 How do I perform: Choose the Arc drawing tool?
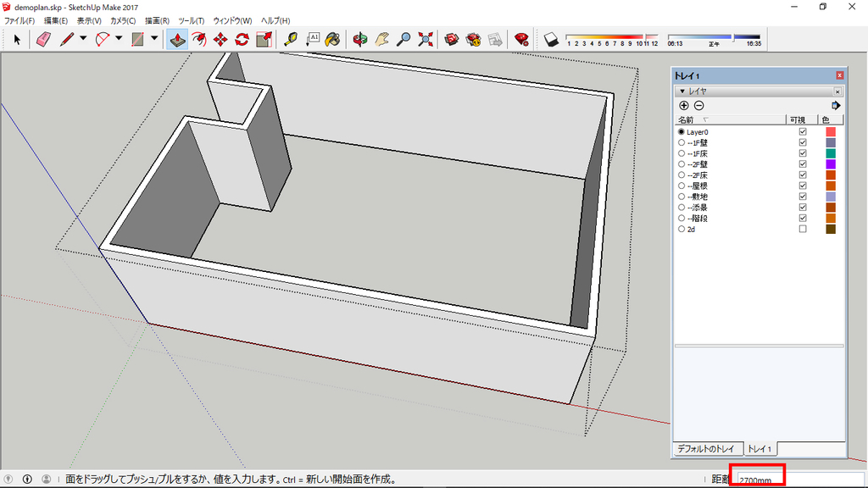coord(103,39)
